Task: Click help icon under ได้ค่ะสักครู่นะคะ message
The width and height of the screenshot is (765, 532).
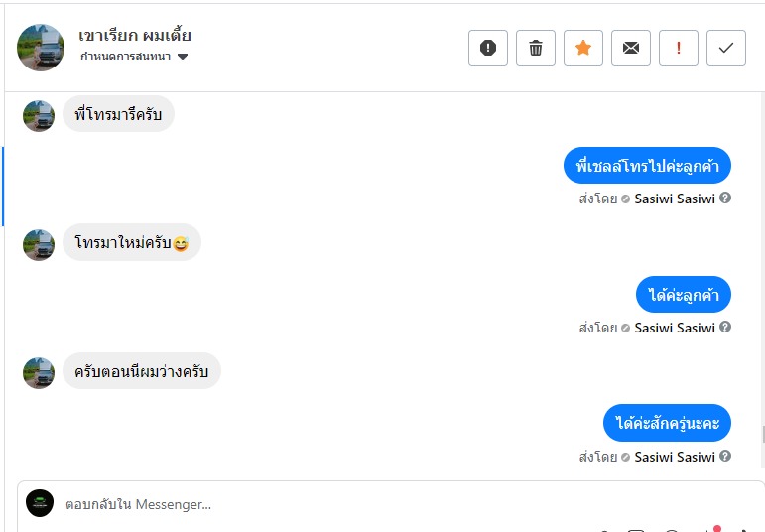Action: click(725, 457)
